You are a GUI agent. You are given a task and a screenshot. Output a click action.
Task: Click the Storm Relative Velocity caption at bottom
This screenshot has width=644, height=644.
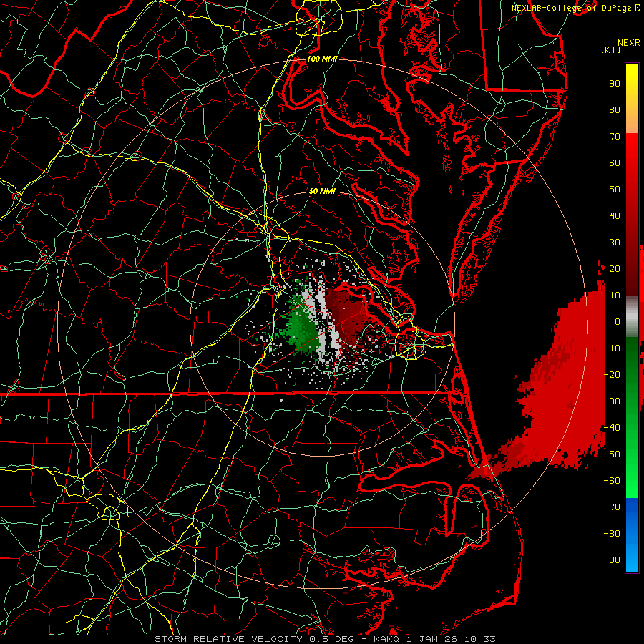325,639
